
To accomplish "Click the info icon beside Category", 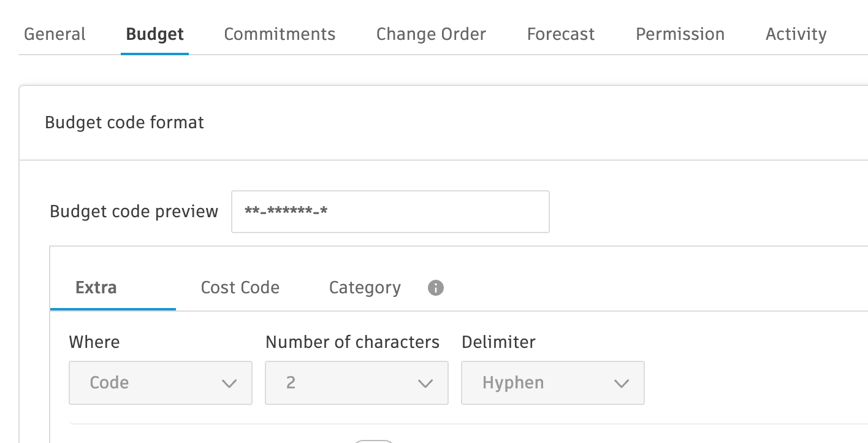I will coord(436,288).
